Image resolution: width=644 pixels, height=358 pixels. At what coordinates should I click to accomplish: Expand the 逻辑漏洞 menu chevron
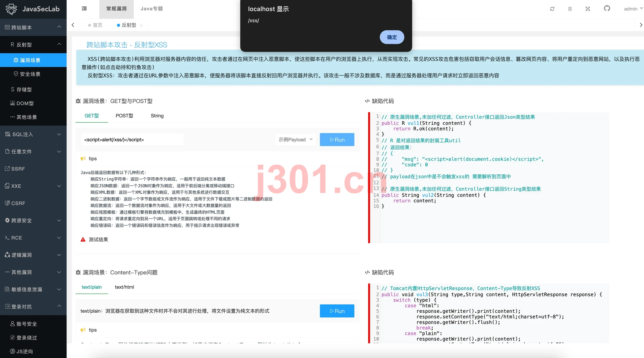click(x=59, y=255)
